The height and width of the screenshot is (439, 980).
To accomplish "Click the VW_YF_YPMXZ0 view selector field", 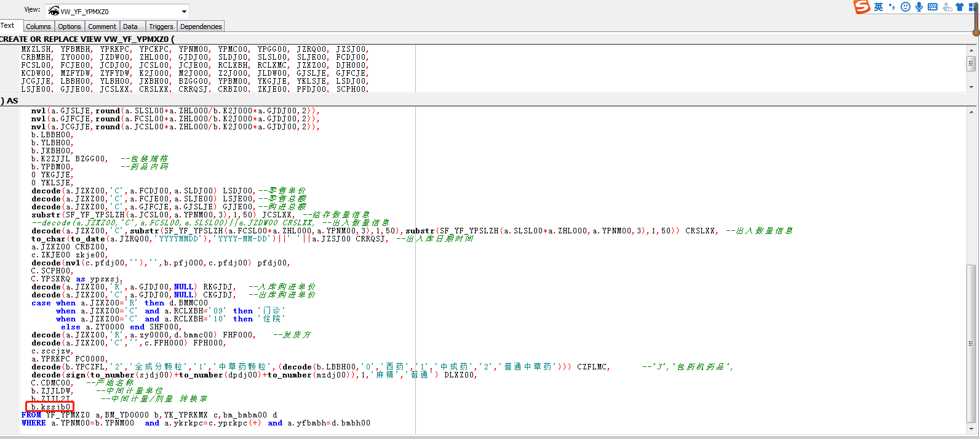I will 117,11.
